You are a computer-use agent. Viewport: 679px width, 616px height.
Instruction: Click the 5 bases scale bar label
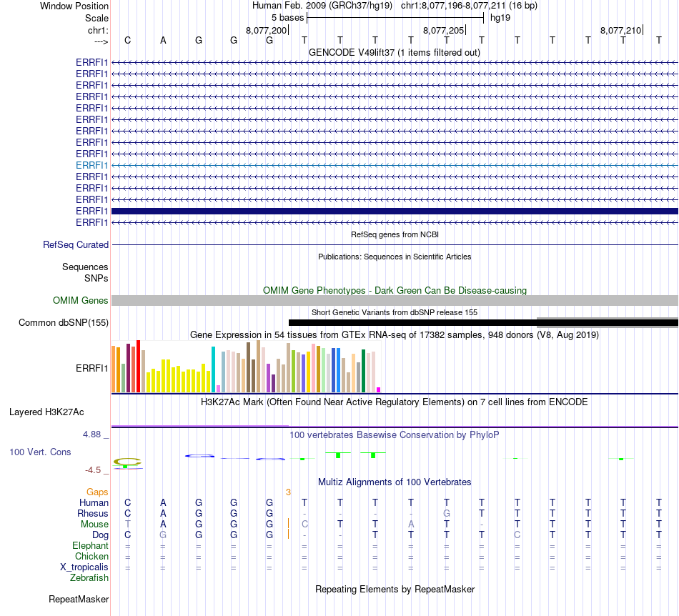[x=287, y=18]
